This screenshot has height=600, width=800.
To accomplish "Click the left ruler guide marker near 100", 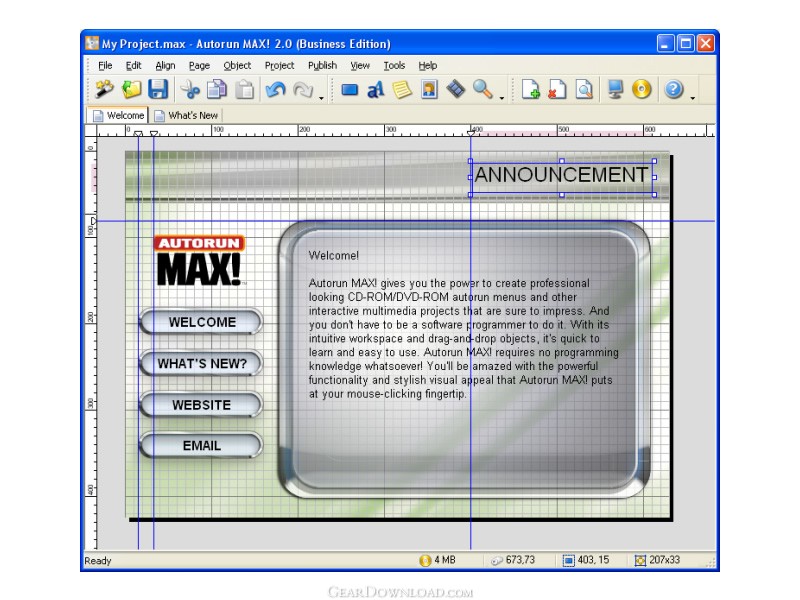I will (x=92, y=221).
